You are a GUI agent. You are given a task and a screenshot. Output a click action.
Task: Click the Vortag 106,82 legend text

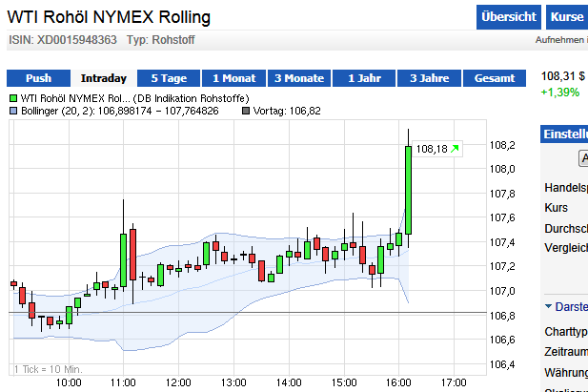[287, 111]
